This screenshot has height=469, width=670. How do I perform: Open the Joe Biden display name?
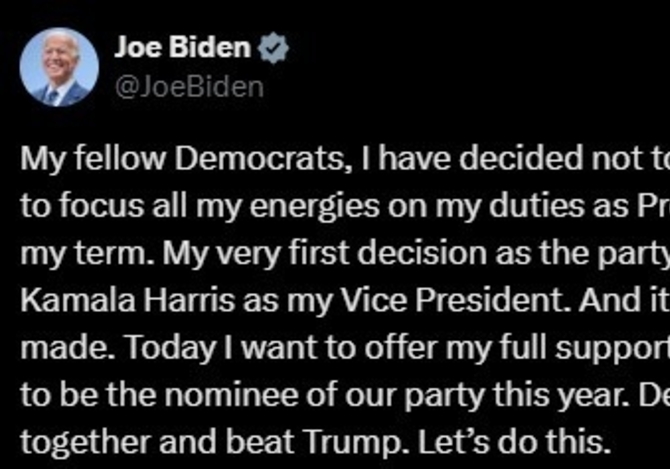(x=182, y=47)
